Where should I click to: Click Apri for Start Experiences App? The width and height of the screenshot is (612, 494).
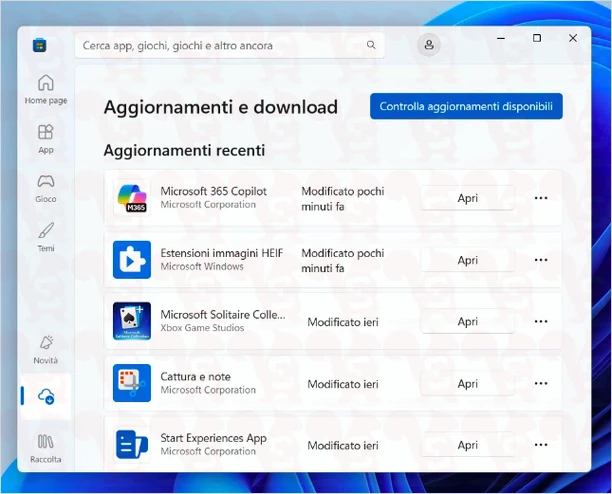click(468, 445)
